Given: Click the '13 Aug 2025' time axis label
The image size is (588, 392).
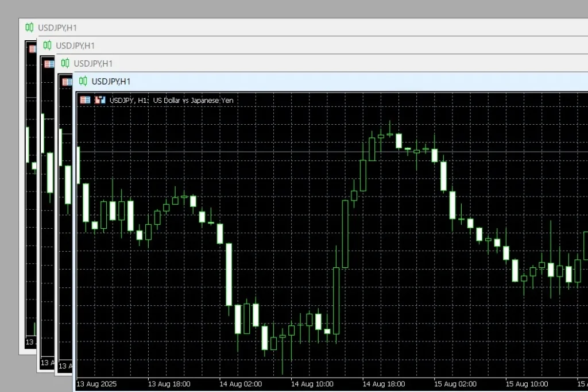Looking at the screenshot, I should pyautogui.click(x=96, y=384).
